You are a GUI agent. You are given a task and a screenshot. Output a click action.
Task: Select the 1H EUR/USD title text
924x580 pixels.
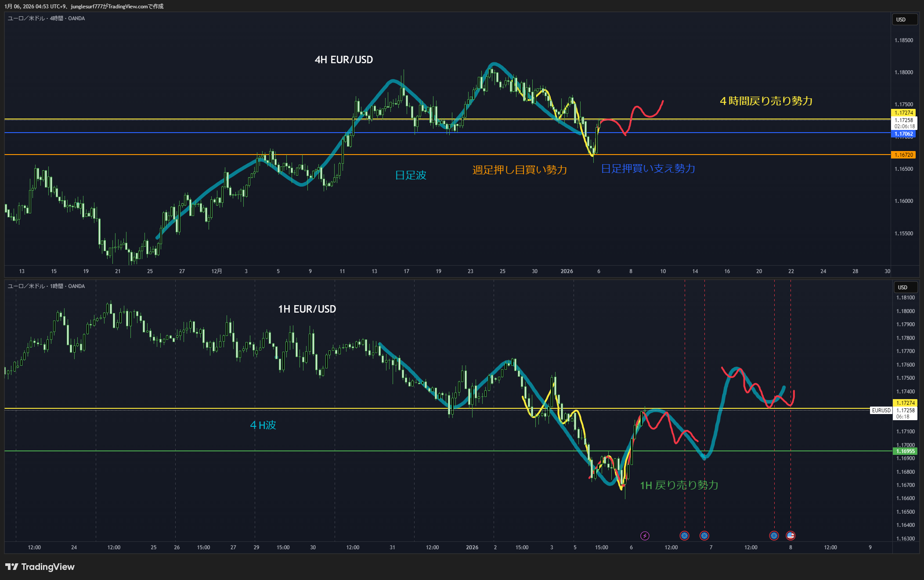(307, 309)
